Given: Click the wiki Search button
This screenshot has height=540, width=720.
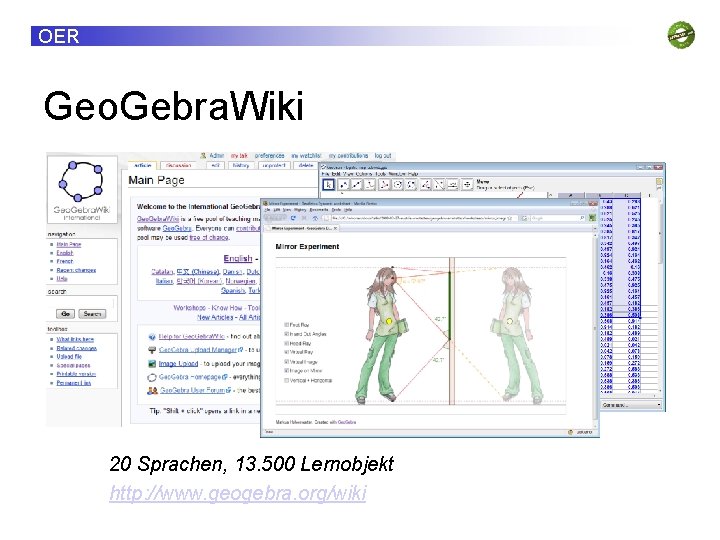Looking at the screenshot, I should click(x=92, y=314).
